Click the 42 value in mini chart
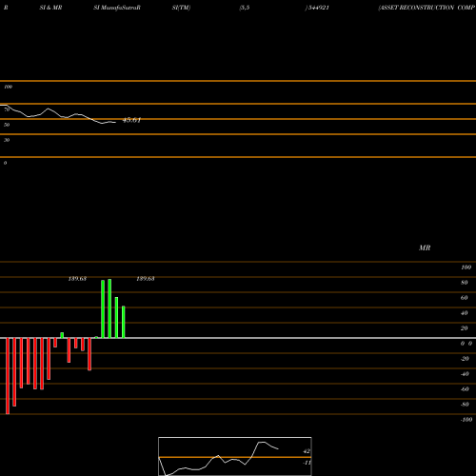The width and height of the screenshot is (476, 476). [x=307, y=451]
